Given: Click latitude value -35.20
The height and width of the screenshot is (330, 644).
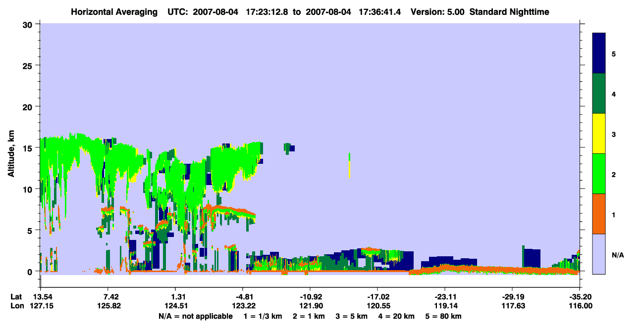Looking at the screenshot, I should pyautogui.click(x=580, y=297).
